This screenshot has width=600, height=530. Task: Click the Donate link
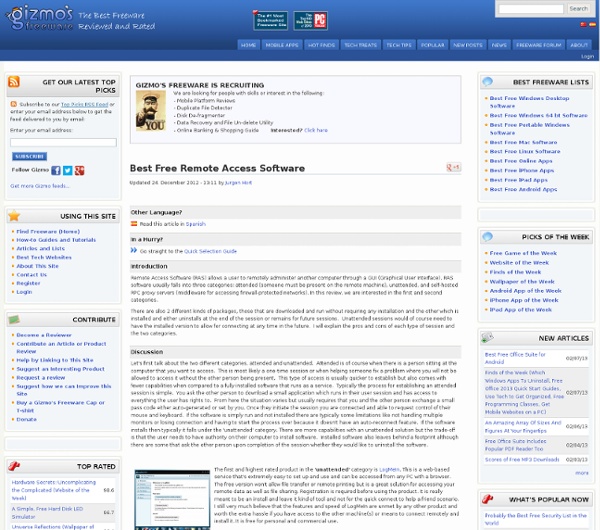click(x=26, y=419)
